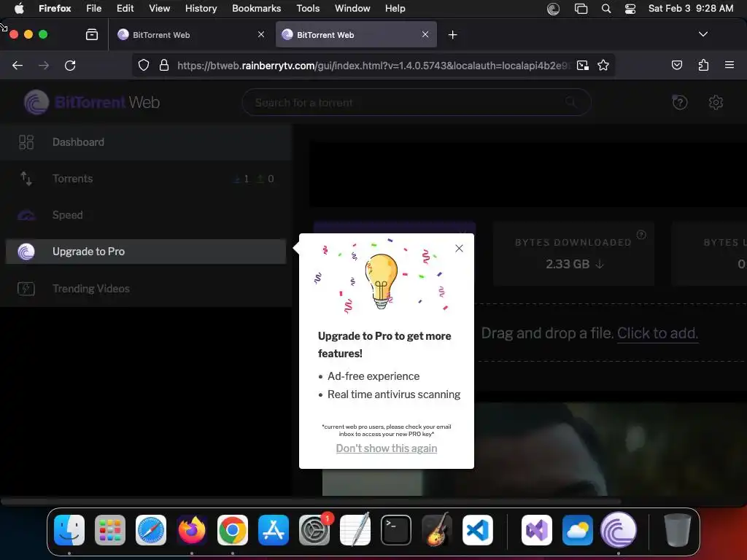Open Spotlight search in menu bar

tap(606, 9)
